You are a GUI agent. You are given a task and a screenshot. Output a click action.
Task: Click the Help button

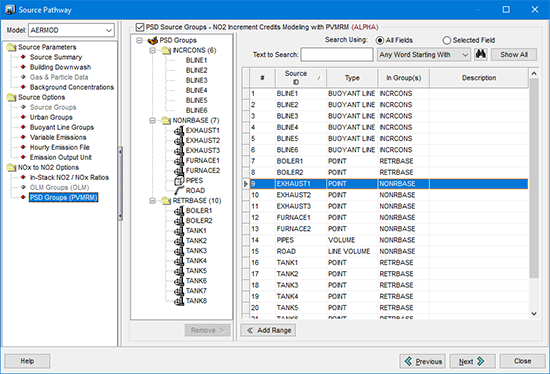(27, 361)
